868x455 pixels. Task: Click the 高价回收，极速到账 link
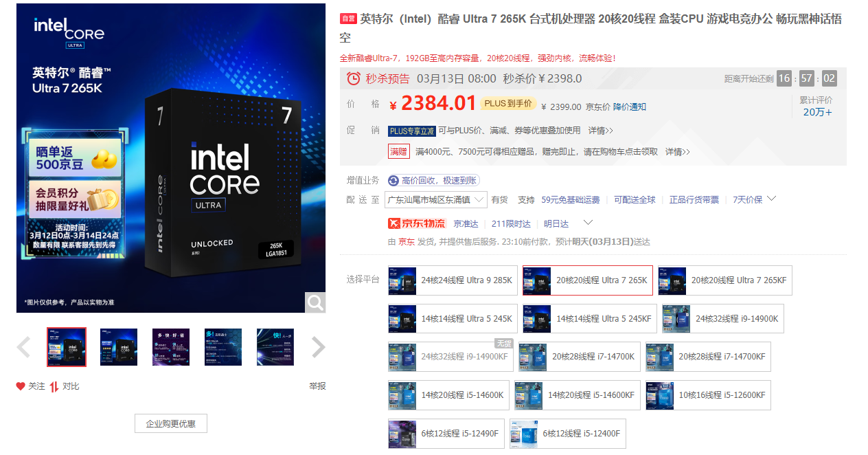(439, 180)
